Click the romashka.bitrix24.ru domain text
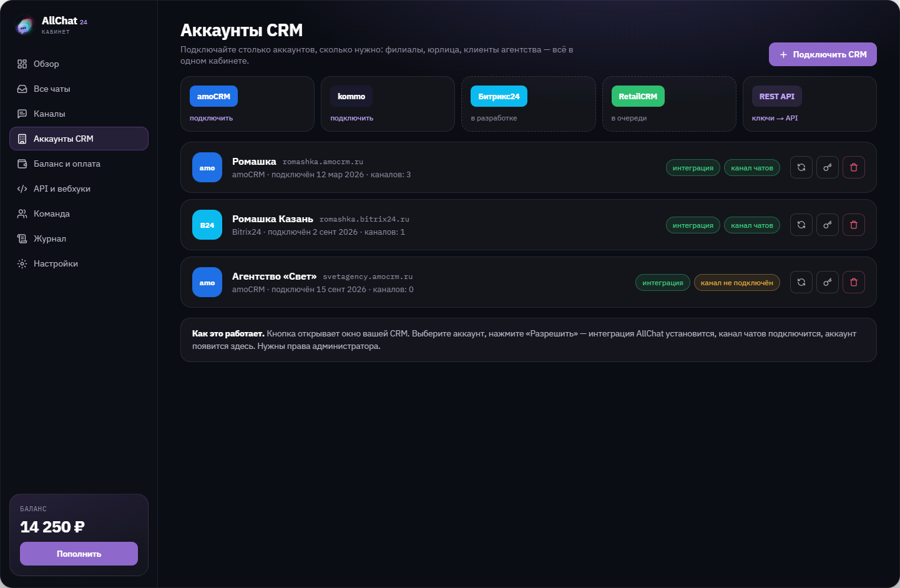Viewport: 900px width, 588px height. [364, 219]
